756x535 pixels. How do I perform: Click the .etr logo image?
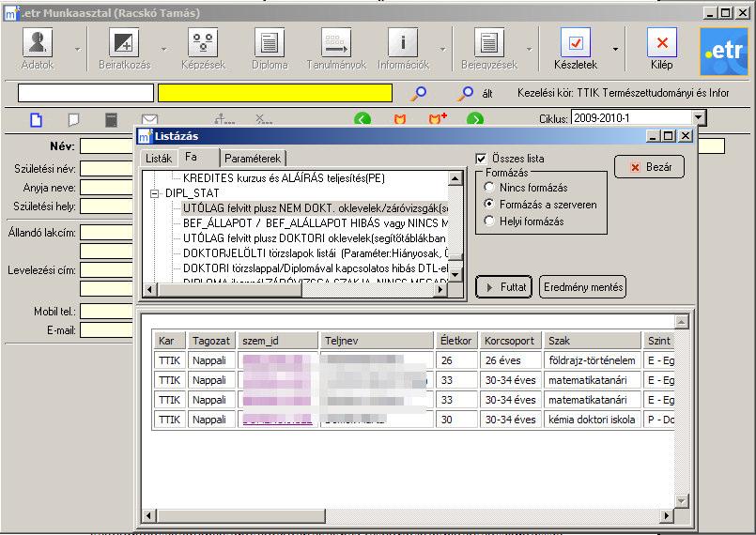[x=724, y=52]
